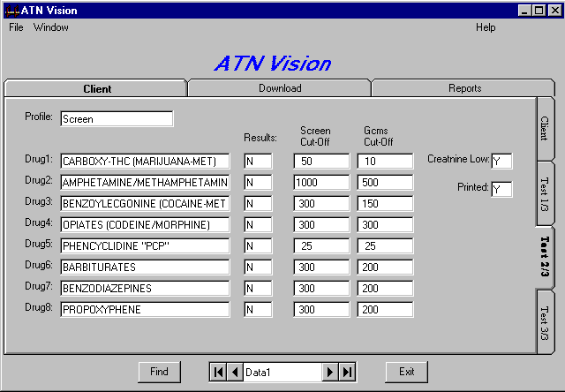This screenshot has width=565, height=392.
Task: Switch to the Client top tab
Action: 96,88
